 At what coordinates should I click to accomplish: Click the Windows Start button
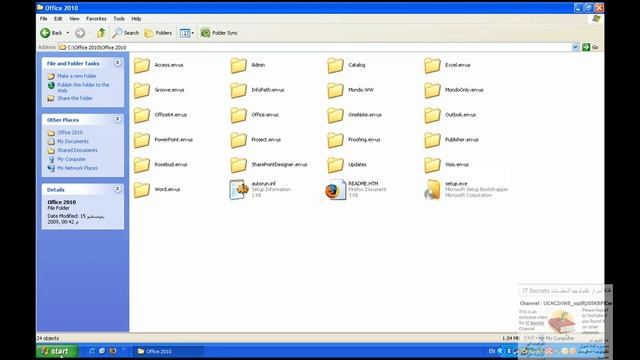point(57,351)
